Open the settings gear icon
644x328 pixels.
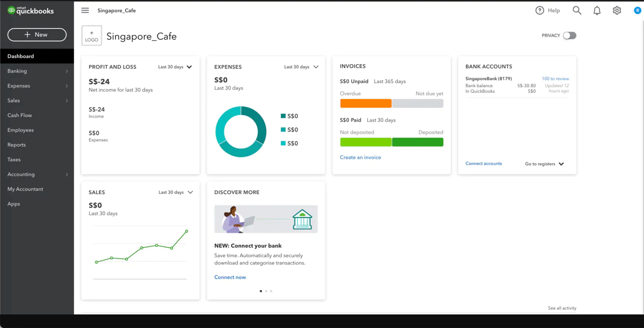coord(617,10)
